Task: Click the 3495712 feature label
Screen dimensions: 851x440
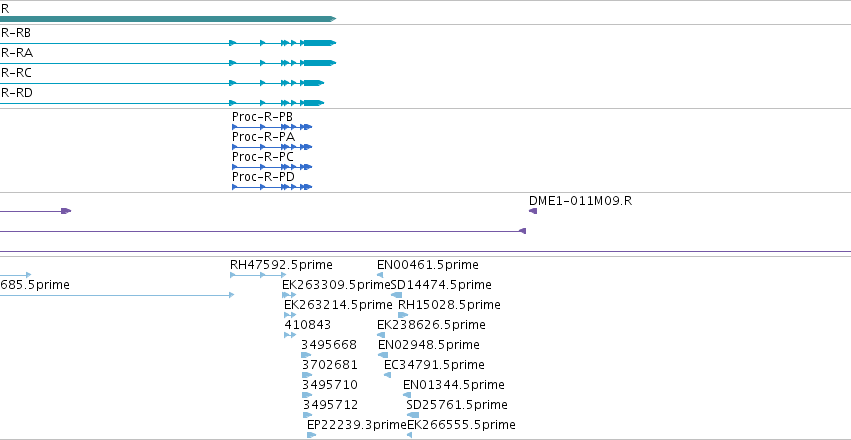Action: coord(331,405)
